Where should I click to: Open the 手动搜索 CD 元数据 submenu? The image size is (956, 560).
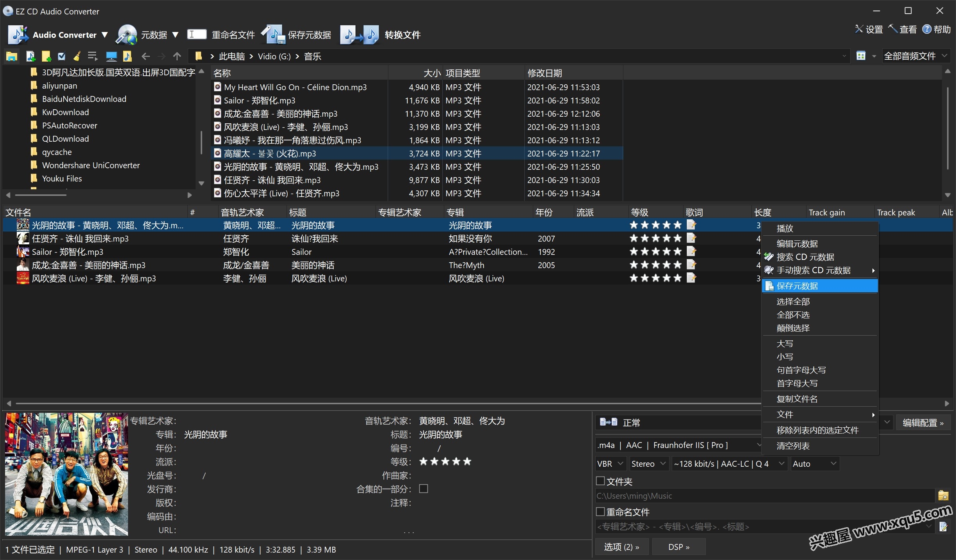coord(820,270)
